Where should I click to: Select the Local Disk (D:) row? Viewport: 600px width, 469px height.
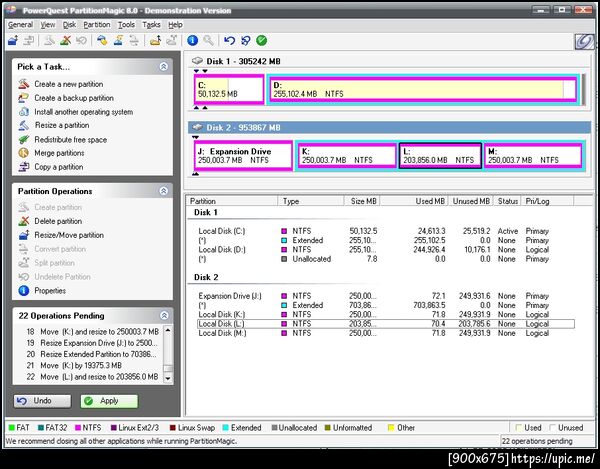[386, 249]
